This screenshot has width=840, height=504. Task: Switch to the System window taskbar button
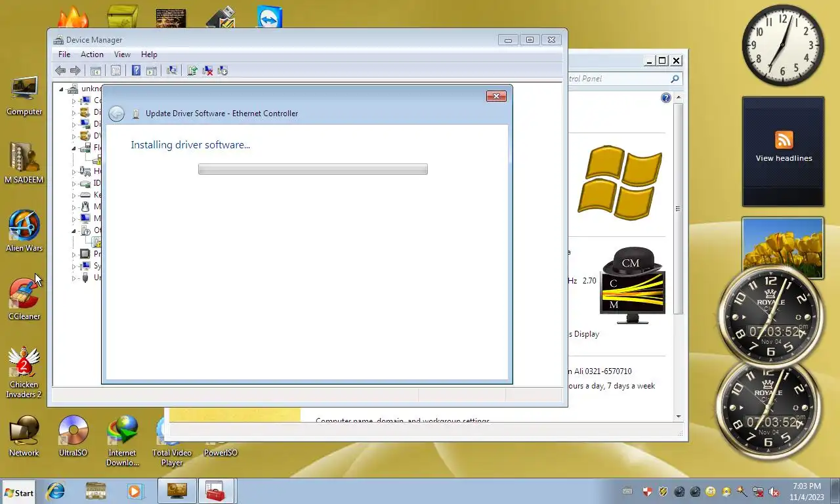pyautogui.click(x=177, y=491)
